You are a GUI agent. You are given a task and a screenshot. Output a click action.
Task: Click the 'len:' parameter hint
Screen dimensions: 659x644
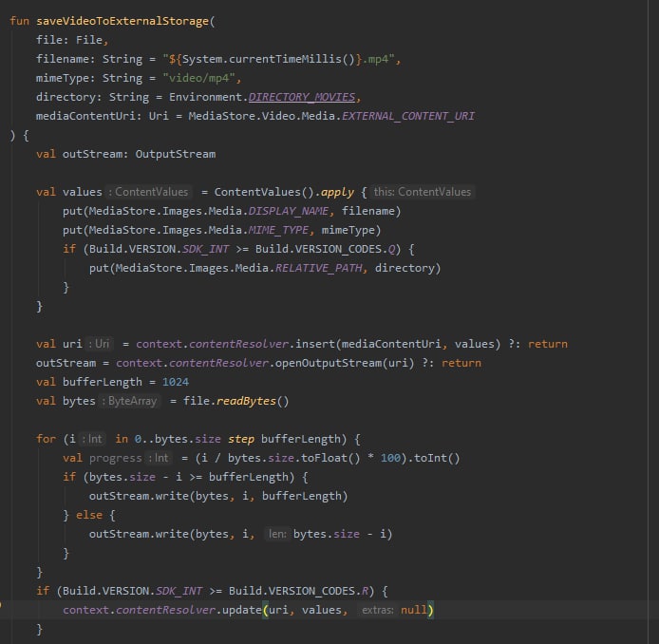277,534
